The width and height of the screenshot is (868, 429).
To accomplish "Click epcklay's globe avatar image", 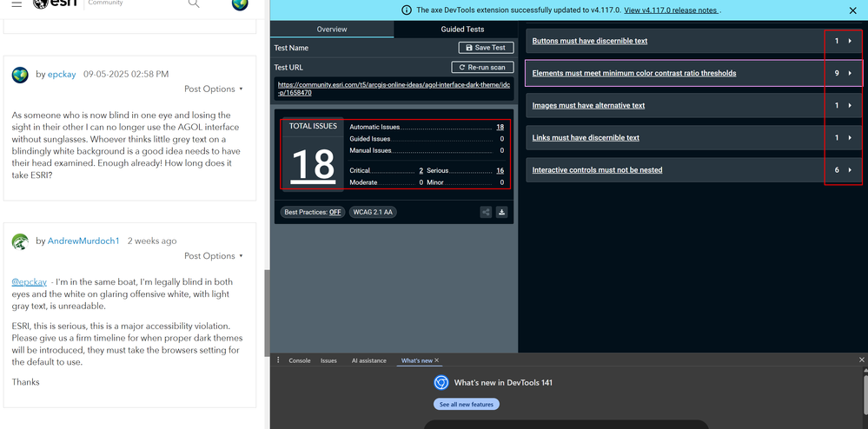I will click(x=20, y=75).
